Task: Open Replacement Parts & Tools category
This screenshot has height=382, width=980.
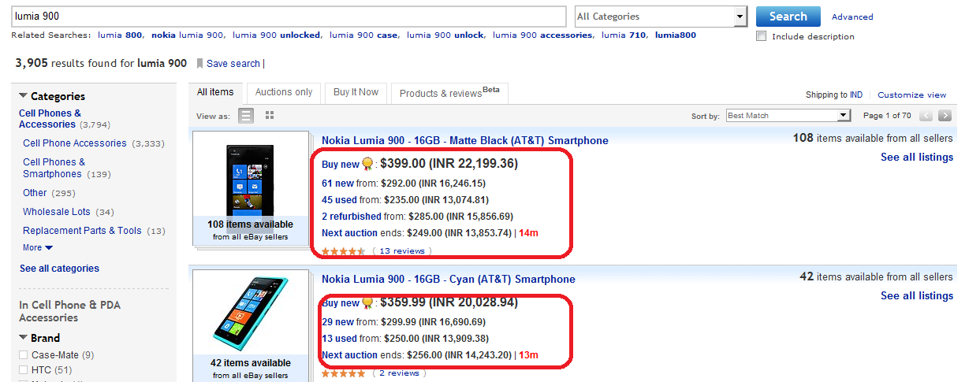Action: click(82, 231)
